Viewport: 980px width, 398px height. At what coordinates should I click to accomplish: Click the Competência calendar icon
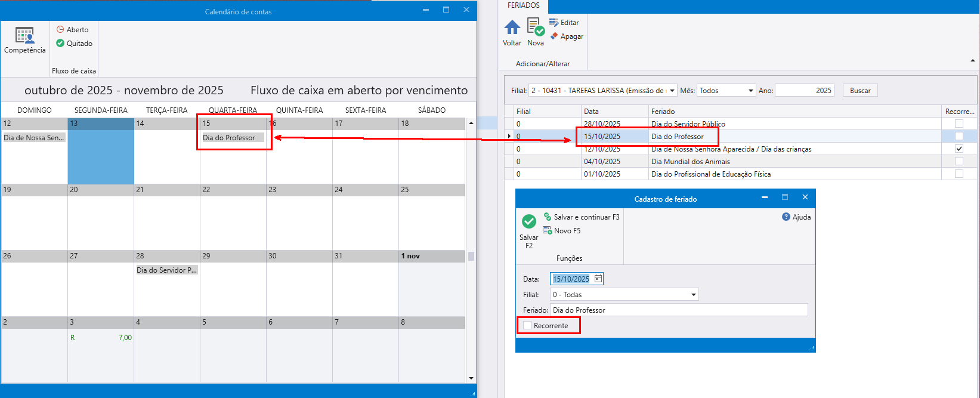[x=24, y=36]
